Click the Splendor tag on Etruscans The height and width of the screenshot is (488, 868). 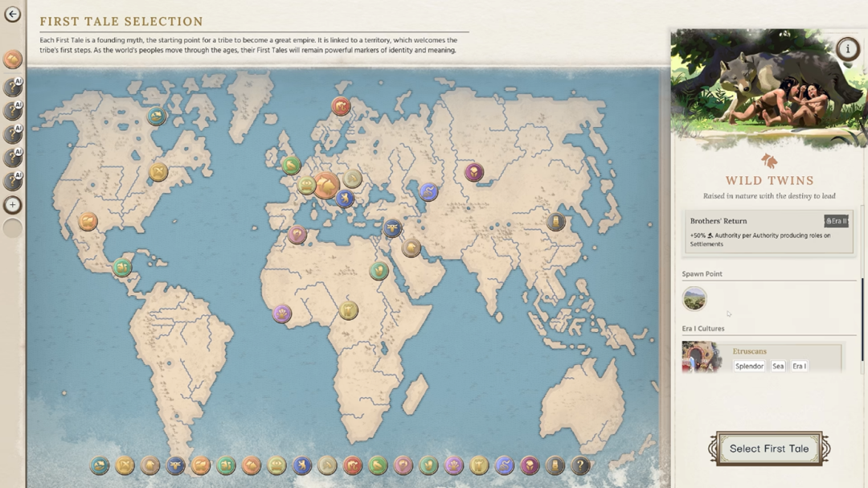749,366
